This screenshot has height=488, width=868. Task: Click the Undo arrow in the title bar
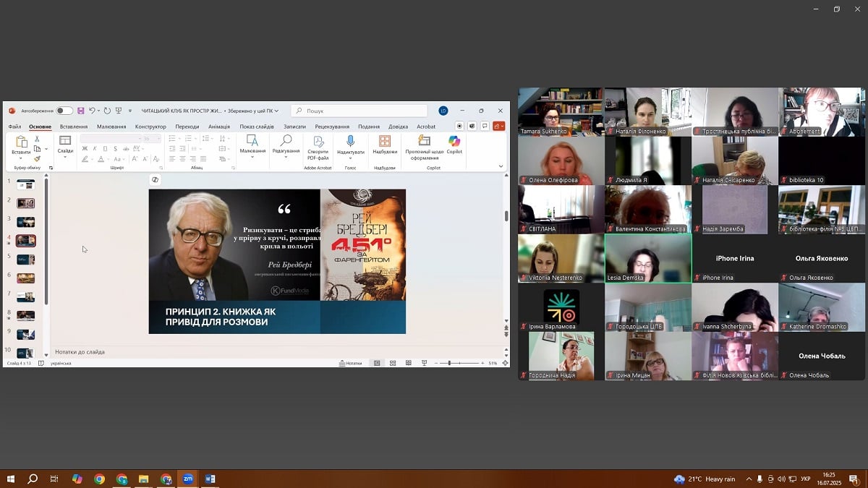pos(92,111)
